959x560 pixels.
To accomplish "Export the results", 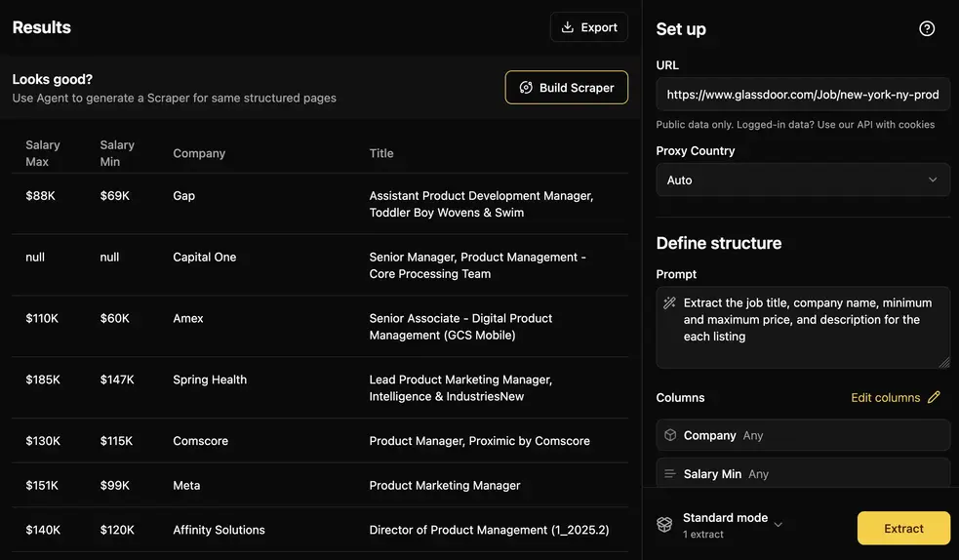I will pos(589,27).
